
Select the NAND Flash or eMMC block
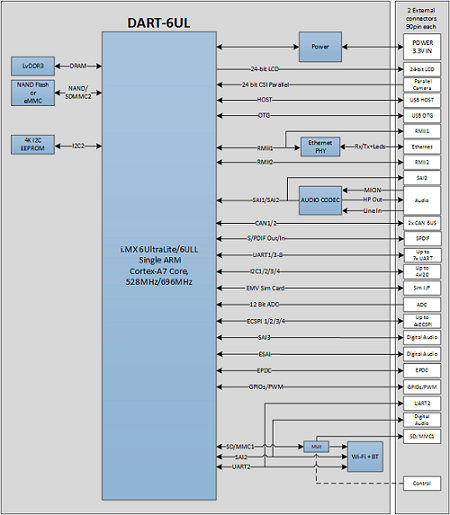click(33, 93)
